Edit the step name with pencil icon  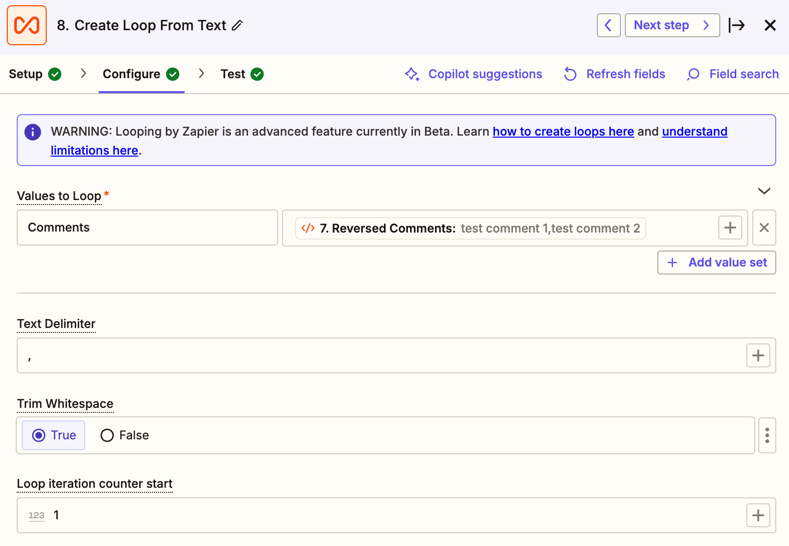coord(238,25)
